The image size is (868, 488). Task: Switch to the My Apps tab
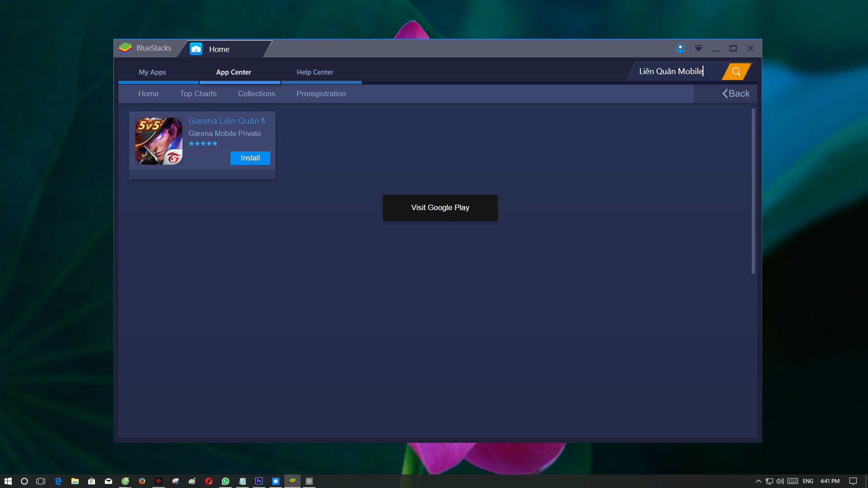coord(152,72)
